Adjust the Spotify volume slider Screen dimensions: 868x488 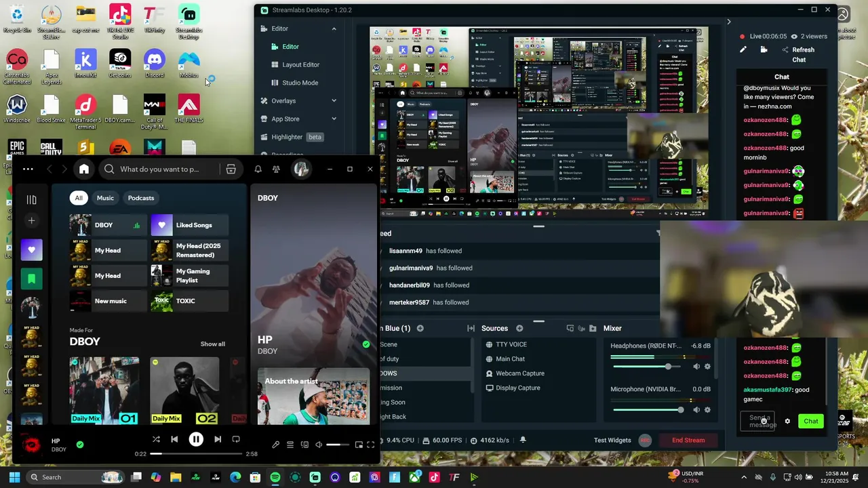(x=338, y=445)
